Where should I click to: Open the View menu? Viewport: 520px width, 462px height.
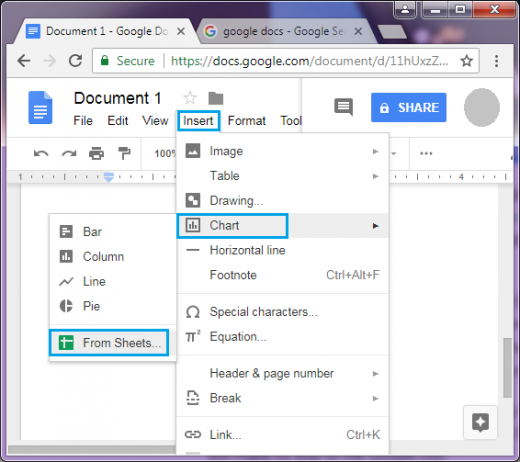pyautogui.click(x=155, y=121)
